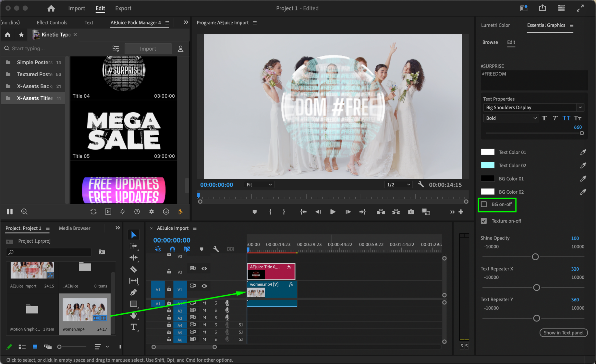Toggle V2 track output eye icon
Screen dimensions: 596x364
click(204, 268)
